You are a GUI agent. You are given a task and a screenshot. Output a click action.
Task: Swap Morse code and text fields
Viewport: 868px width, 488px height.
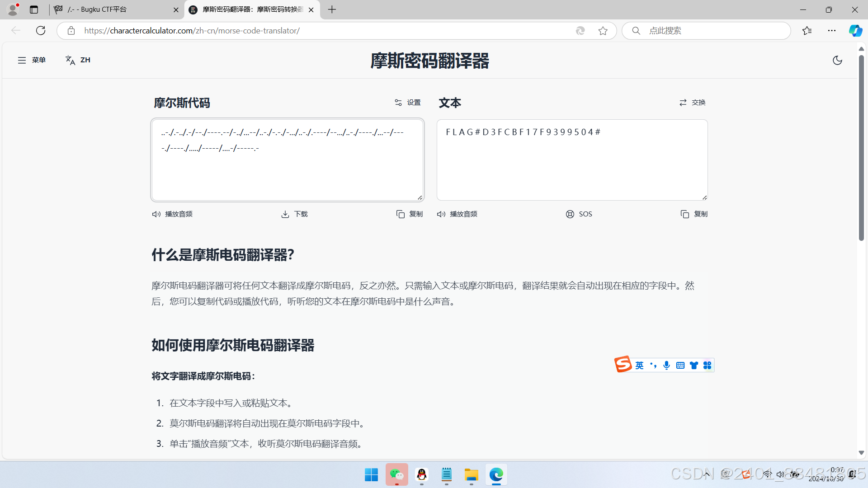692,103
